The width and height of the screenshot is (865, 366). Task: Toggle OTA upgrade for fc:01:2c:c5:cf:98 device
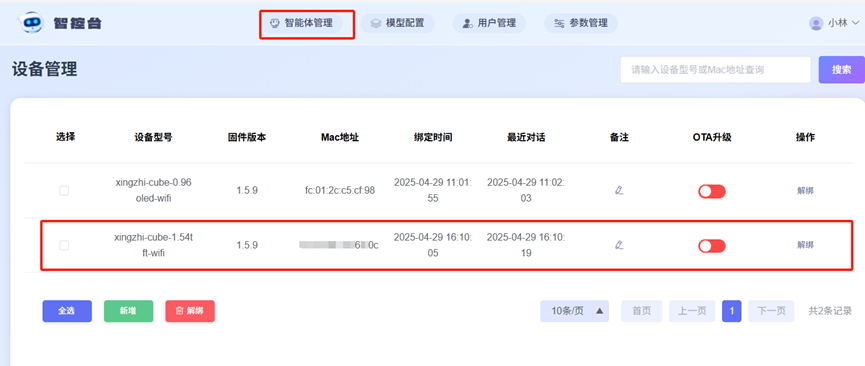[x=712, y=191]
